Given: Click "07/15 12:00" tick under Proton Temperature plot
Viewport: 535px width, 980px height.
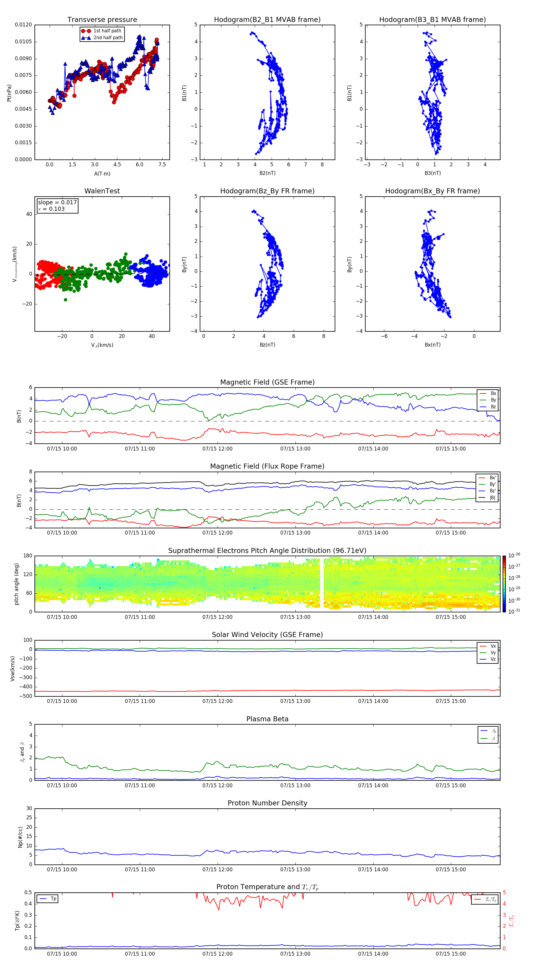Looking at the screenshot, I should (218, 954).
